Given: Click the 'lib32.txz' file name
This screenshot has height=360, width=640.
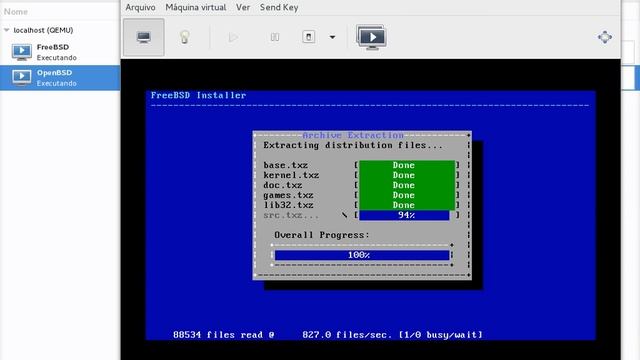Looking at the screenshot, I should [288, 205].
